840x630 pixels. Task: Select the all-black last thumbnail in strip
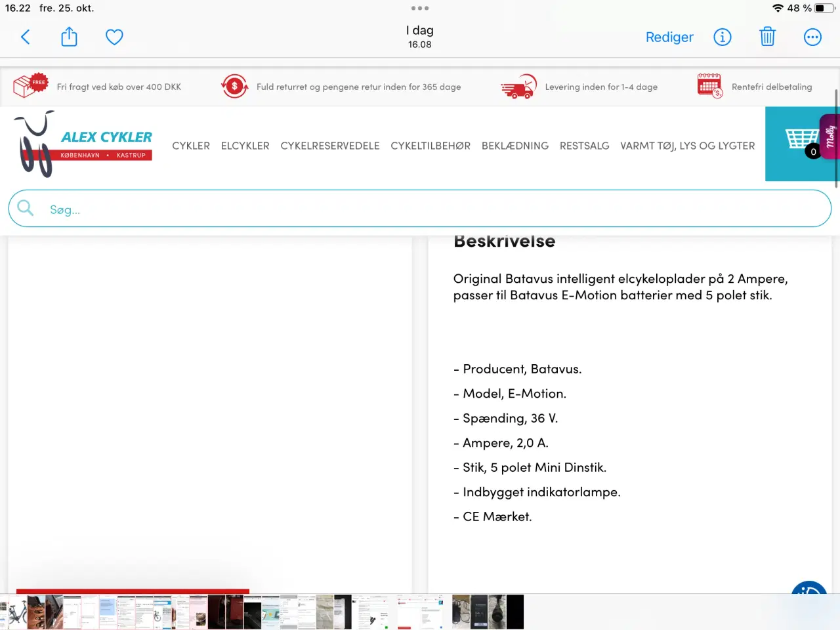pyautogui.click(x=515, y=612)
